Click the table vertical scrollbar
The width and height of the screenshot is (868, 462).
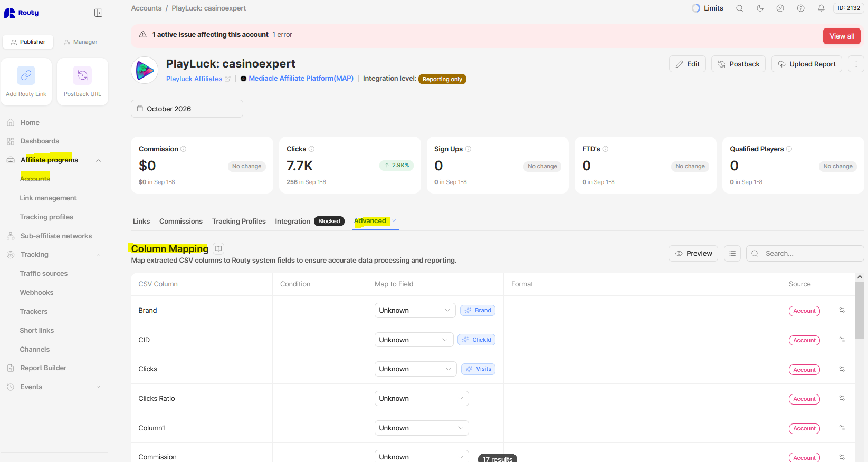(x=860, y=310)
